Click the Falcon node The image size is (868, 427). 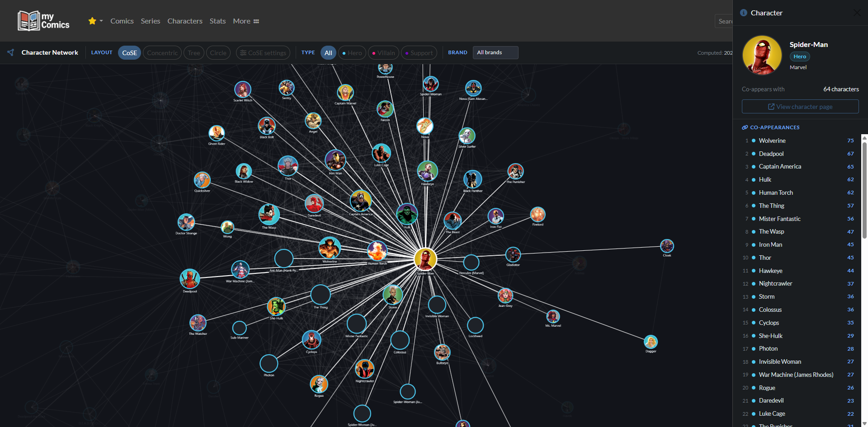pyautogui.click(x=385, y=109)
